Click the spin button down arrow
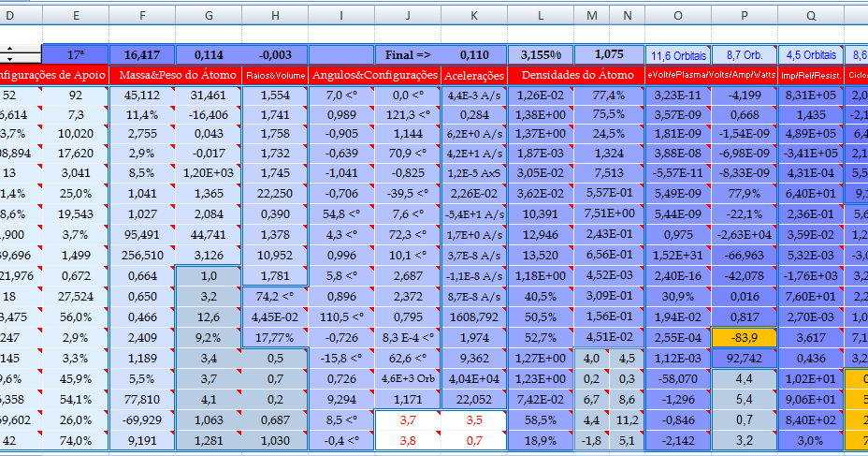This screenshot has height=456, width=868. [10, 60]
